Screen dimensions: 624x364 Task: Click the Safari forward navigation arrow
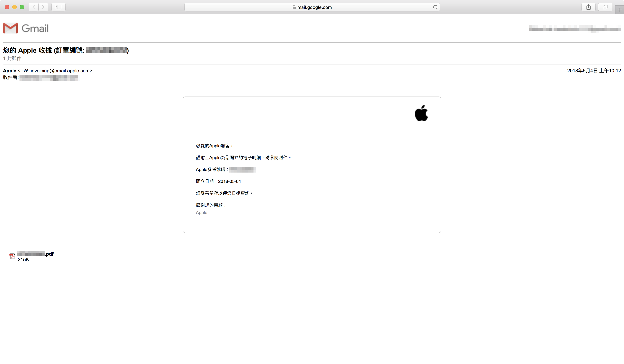[x=43, y=7]
